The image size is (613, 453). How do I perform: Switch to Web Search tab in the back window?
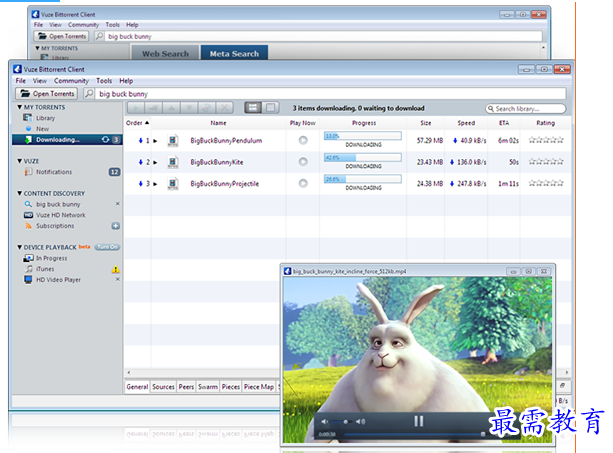pyautogui.click(x=165, y=54)
